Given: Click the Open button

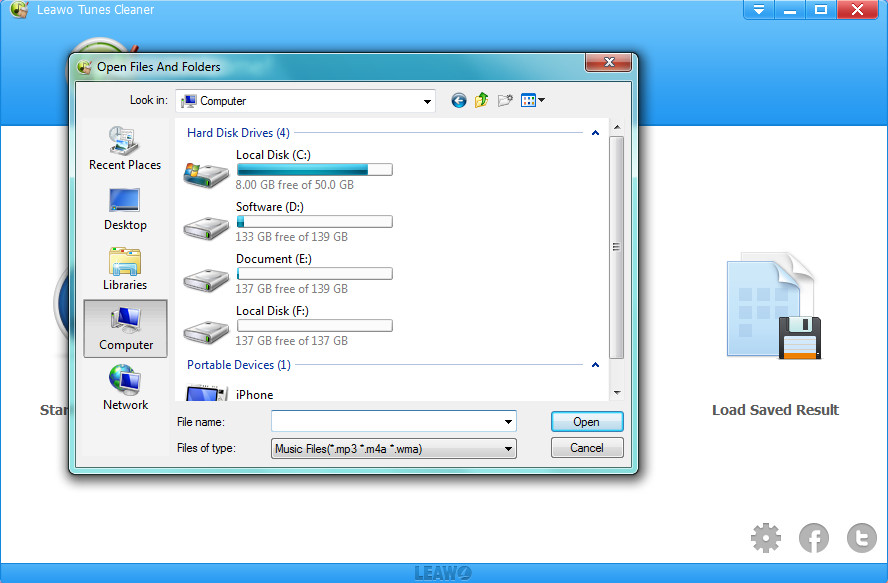Looking at the screenshot, I should pos(587,422).
